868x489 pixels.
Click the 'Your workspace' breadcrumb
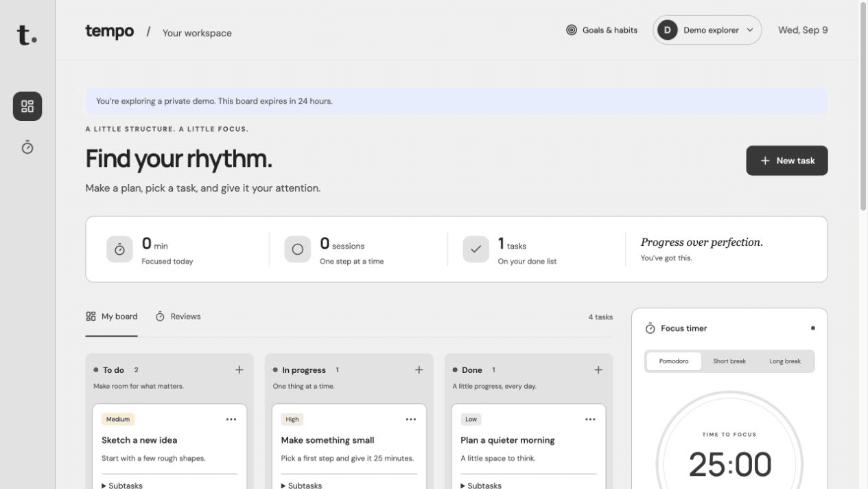[197, 33]
